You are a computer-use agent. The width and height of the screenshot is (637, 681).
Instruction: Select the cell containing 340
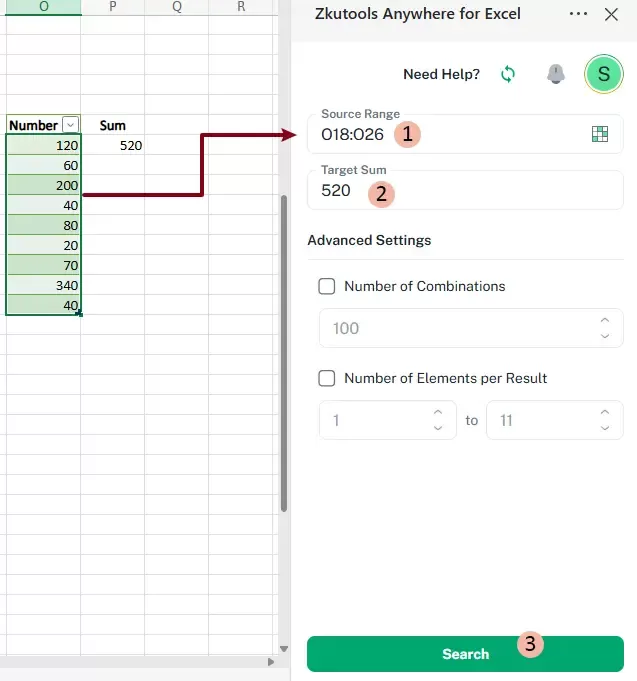coord(43,285)
